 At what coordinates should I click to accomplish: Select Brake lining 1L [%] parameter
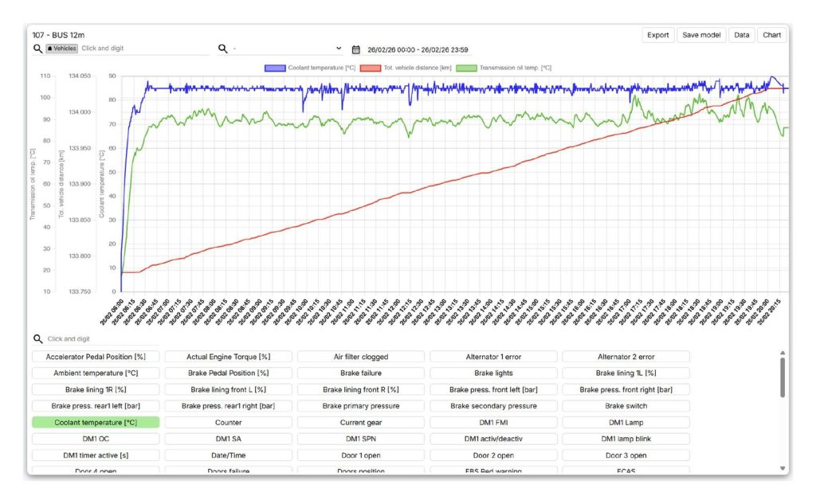(626, 373)
